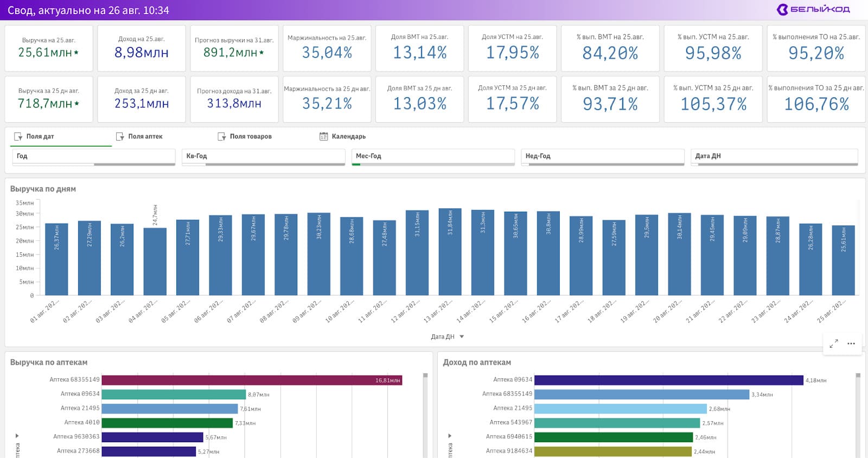Open the Дата ДН filter field
This screenshot has height=458, width=868.
pos(774,157)
